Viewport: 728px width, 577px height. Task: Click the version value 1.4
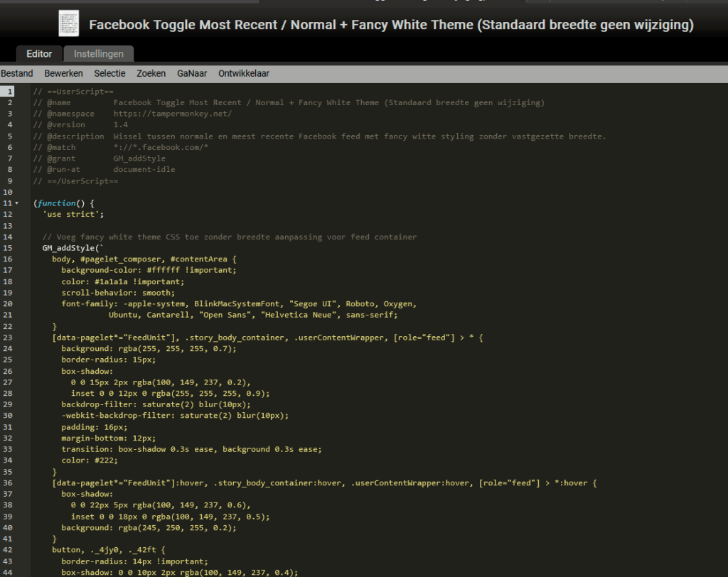(x=121, y=124)
